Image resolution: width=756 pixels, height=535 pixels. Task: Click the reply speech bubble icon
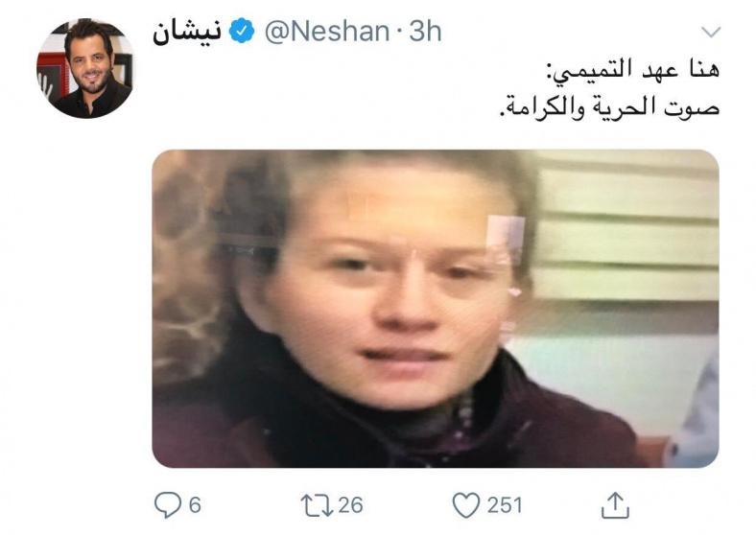[167, 504]
